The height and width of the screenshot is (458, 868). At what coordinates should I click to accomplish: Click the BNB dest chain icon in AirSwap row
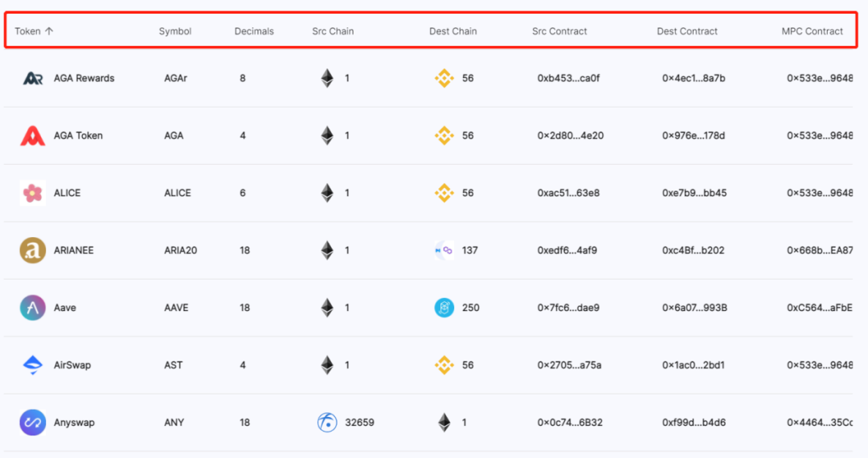tap(444, 365)
